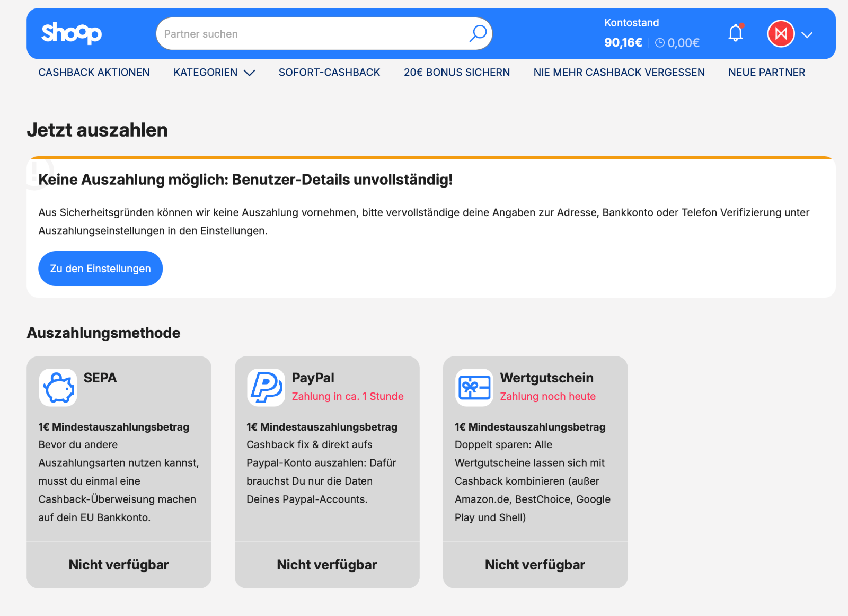Expand the account menu chevron
Screen dimensions: 848x616
point(807,35)
